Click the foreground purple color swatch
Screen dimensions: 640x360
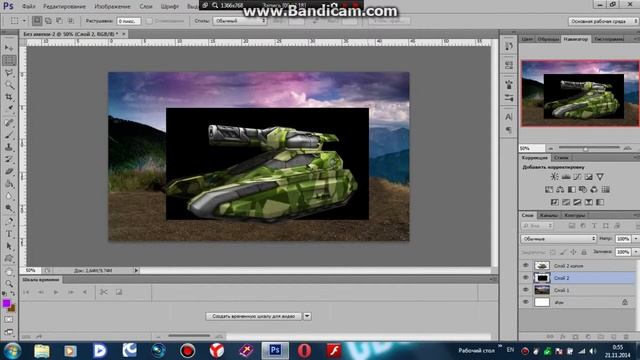(x=6, y=303)
